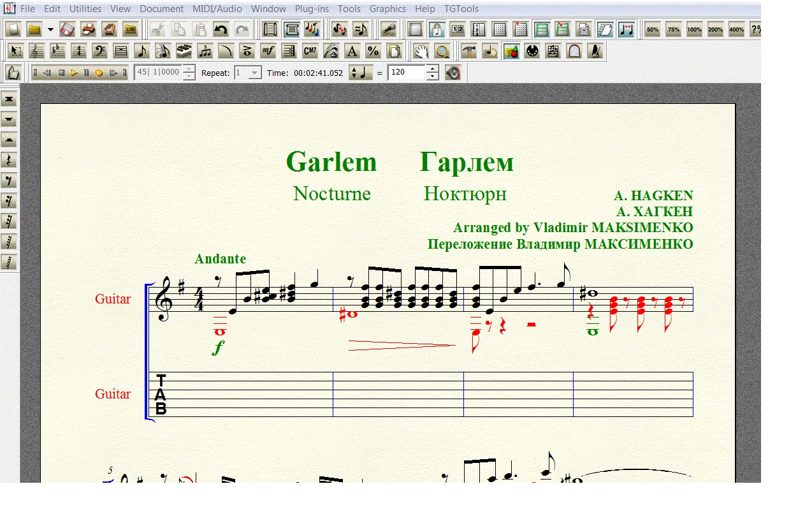Click the Undo arrow

point(221,29)
